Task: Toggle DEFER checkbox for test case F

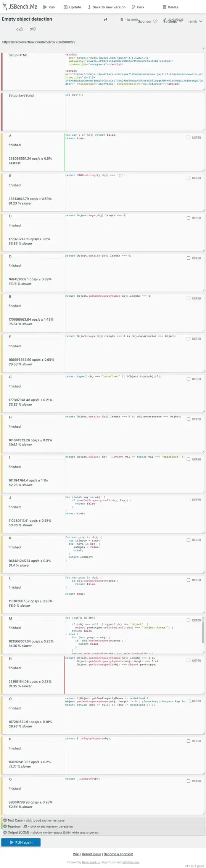Action: click(188, 339)
